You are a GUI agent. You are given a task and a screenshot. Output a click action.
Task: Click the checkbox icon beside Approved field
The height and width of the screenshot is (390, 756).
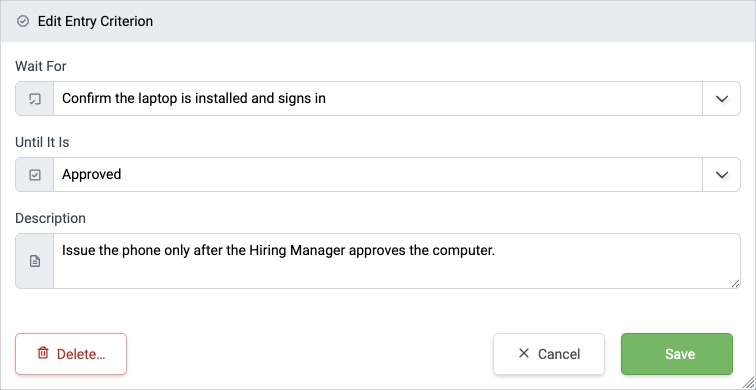click(x=35, y=175)
